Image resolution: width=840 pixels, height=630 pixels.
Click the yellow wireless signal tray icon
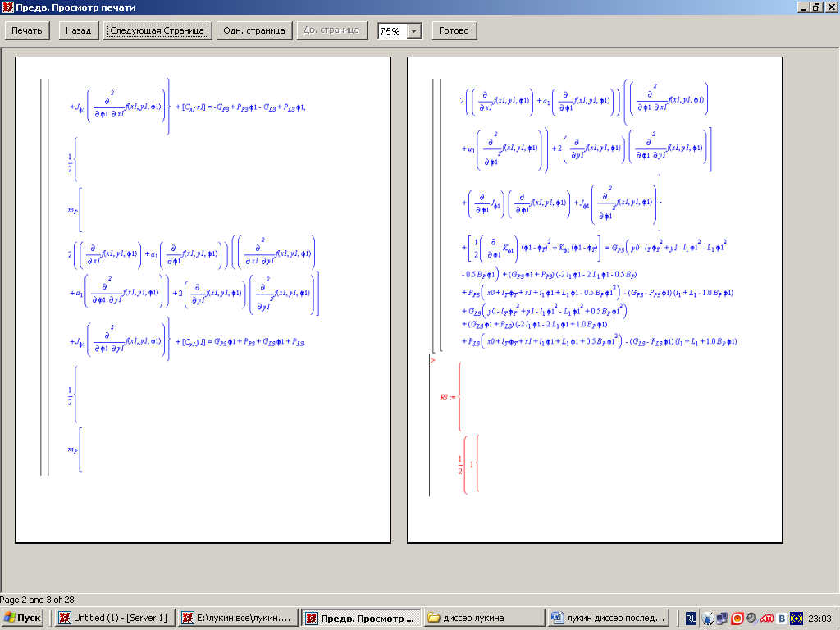pos(796,618)
